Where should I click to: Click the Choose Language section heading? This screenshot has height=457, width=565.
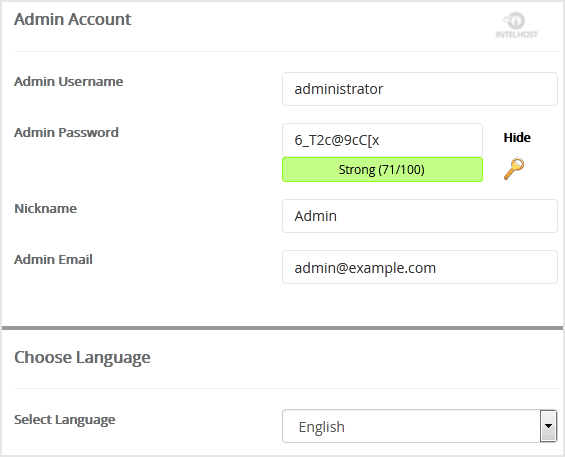point(82,358)
